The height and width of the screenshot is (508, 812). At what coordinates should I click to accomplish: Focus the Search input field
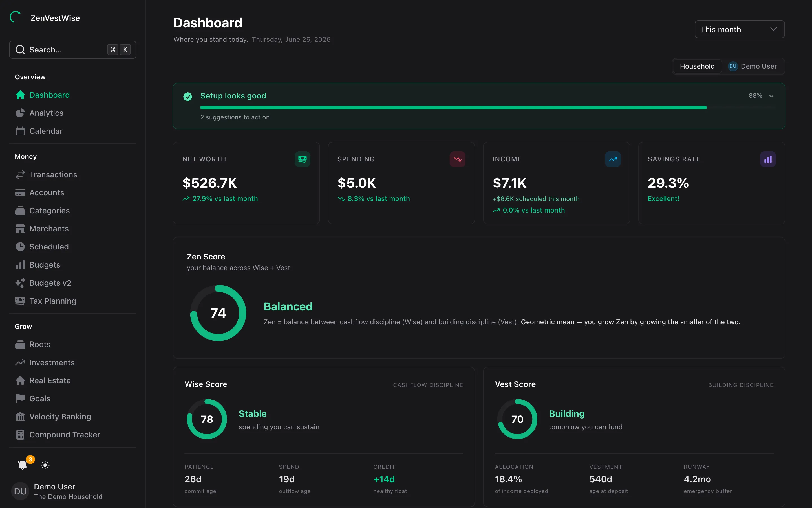[72, 50]
